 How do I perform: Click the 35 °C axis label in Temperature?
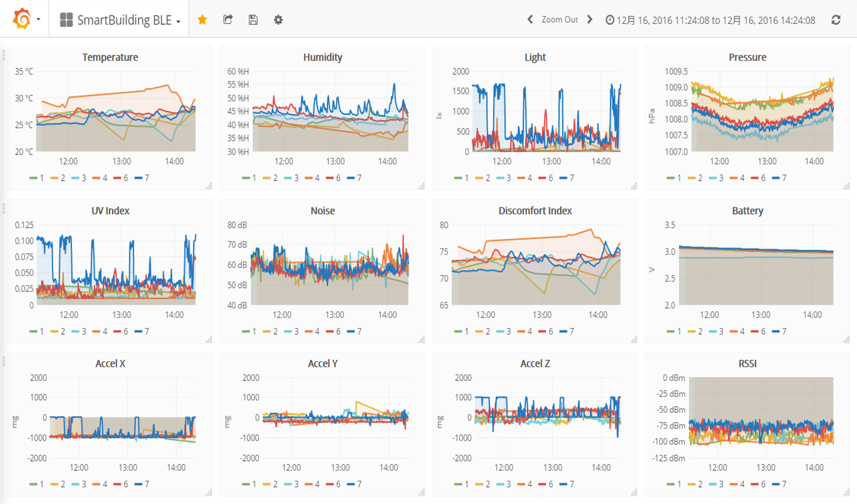25,71
